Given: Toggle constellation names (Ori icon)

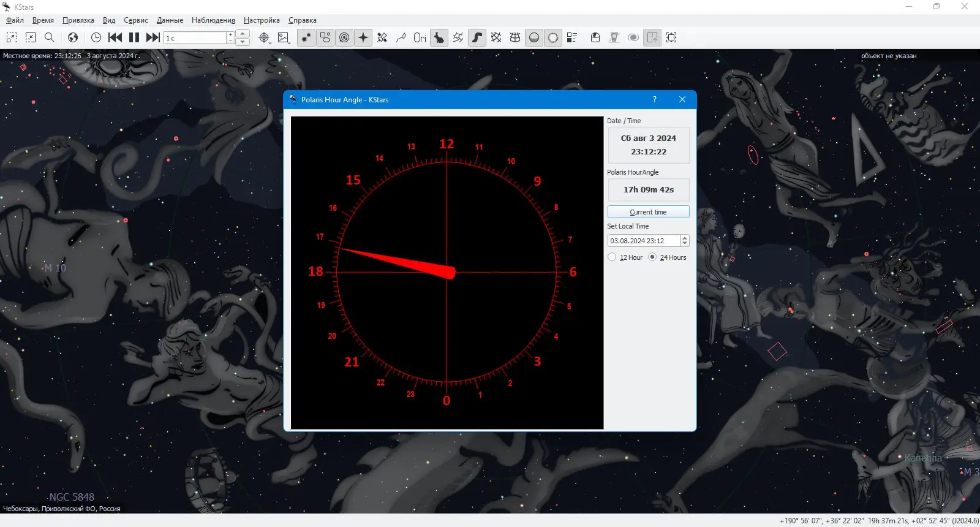Looking at the screenshot, I should tap(420, 37).
